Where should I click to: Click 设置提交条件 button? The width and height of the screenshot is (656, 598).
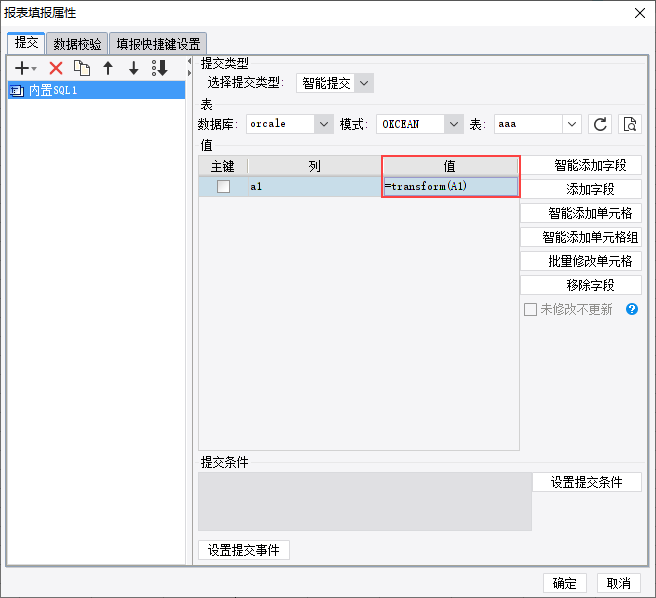point(587,482)
